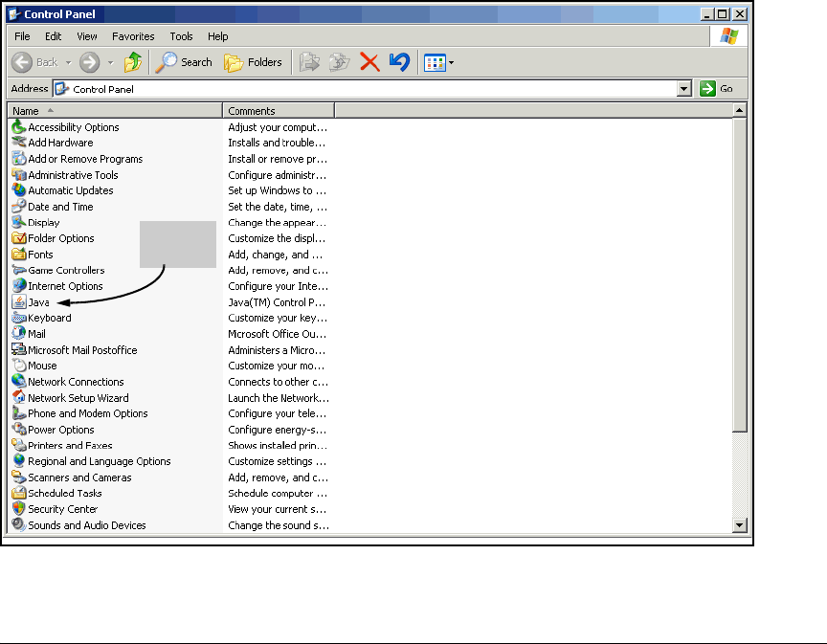Click the scrollbar down arrow

coord(739,525)
